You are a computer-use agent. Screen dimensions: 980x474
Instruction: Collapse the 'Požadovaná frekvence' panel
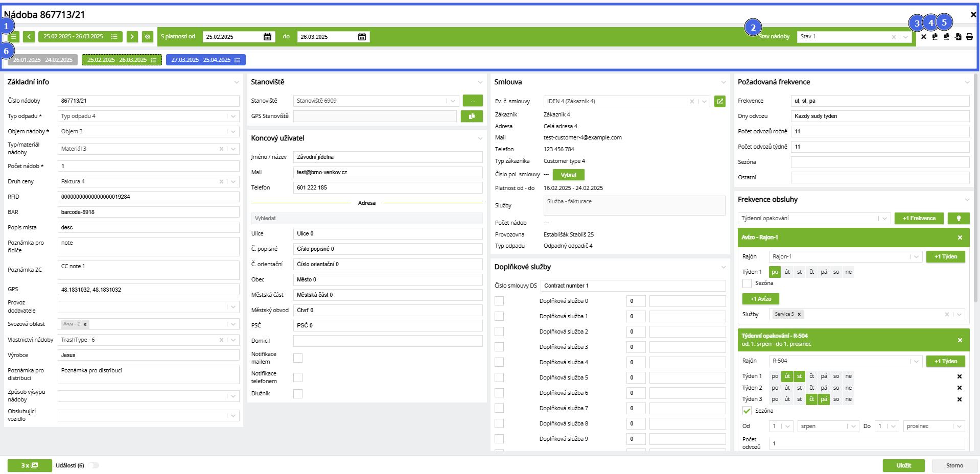pos(967,82)
